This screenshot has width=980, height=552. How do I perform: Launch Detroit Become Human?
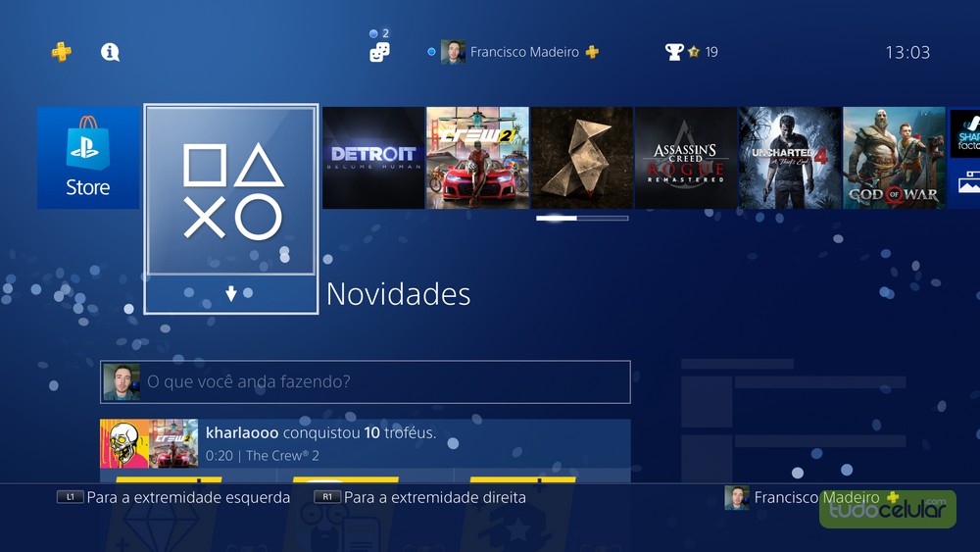pos(373,158)
